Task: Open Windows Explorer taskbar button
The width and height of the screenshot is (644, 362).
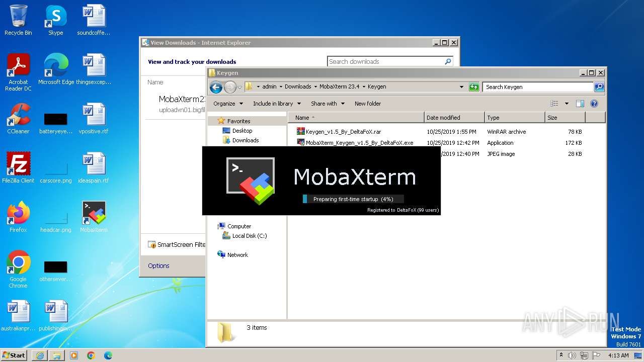Action: pos(57,355)
